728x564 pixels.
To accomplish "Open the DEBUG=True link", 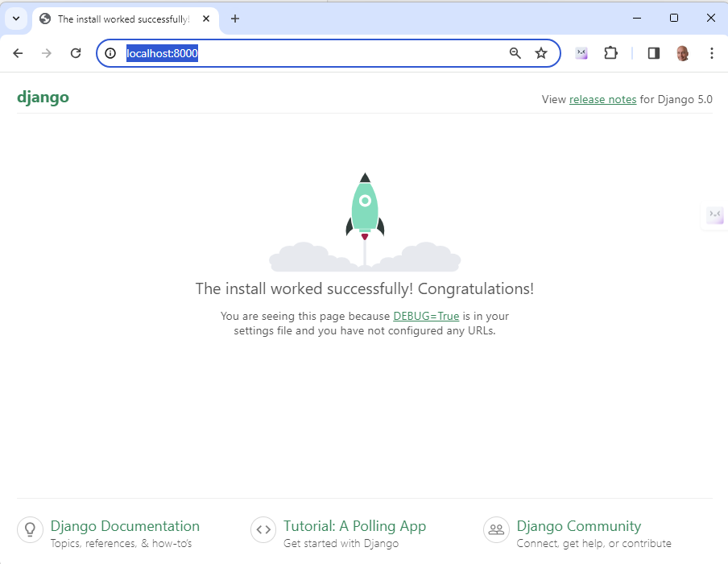I will [x=426, y=316].
